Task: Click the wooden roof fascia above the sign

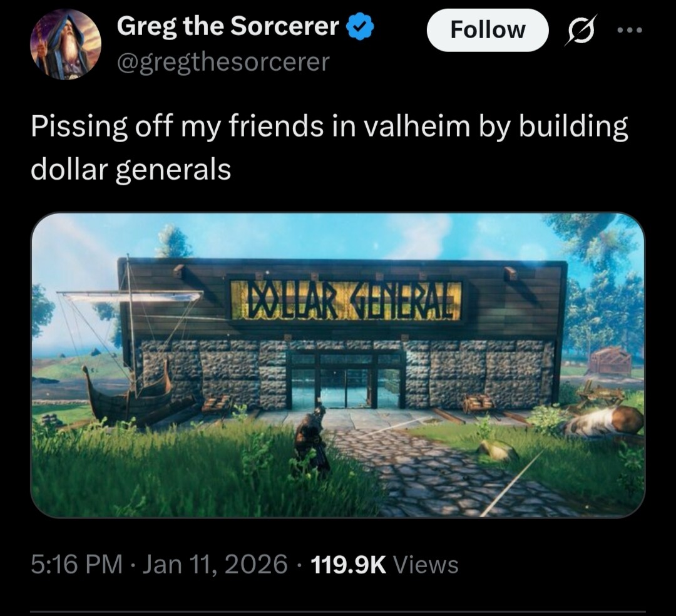Action: [343, 267]
